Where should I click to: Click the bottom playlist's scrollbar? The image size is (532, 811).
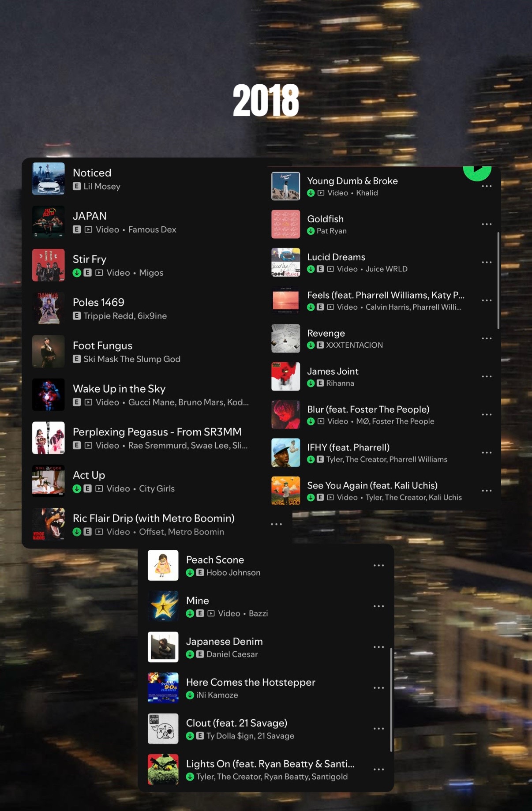(x=391, y=700)
